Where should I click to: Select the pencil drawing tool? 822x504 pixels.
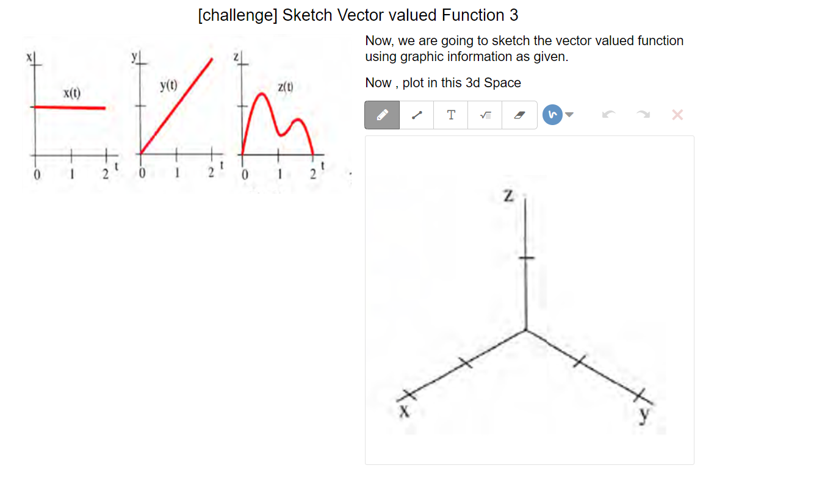coord(381,115)
